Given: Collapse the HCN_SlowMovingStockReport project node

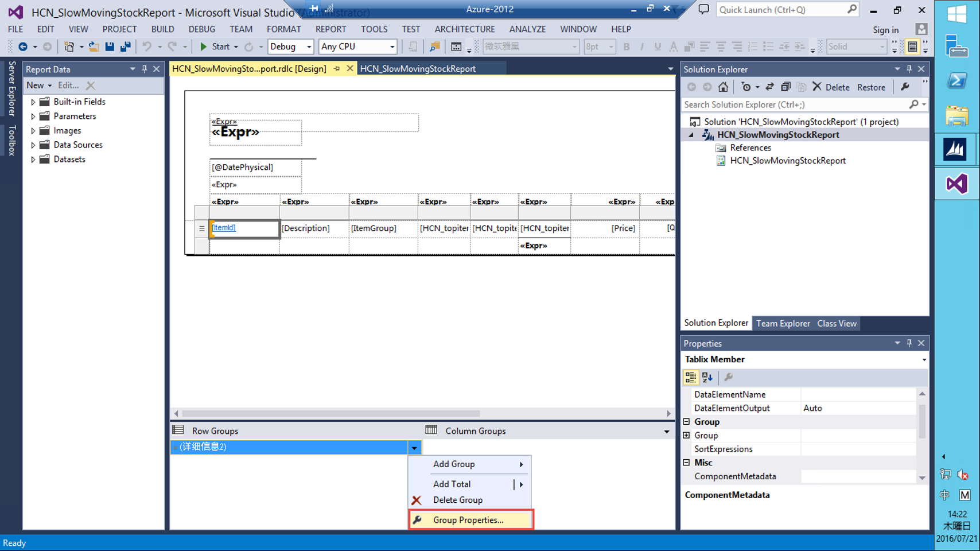Looking at the screenshot, I should [691, 135].
